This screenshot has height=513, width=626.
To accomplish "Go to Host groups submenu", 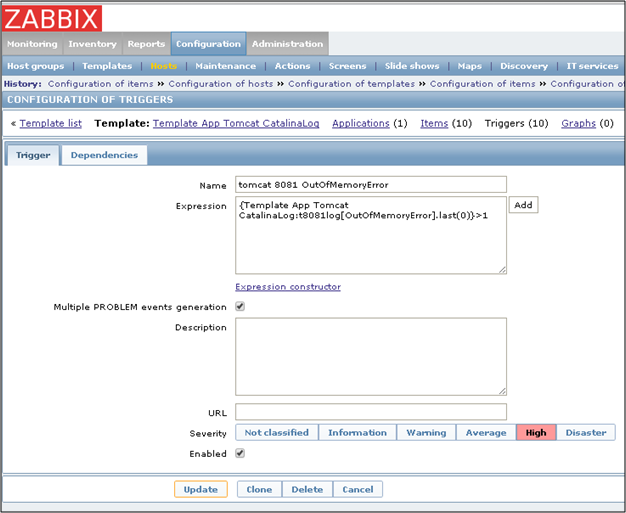I will tap(36, 66).
